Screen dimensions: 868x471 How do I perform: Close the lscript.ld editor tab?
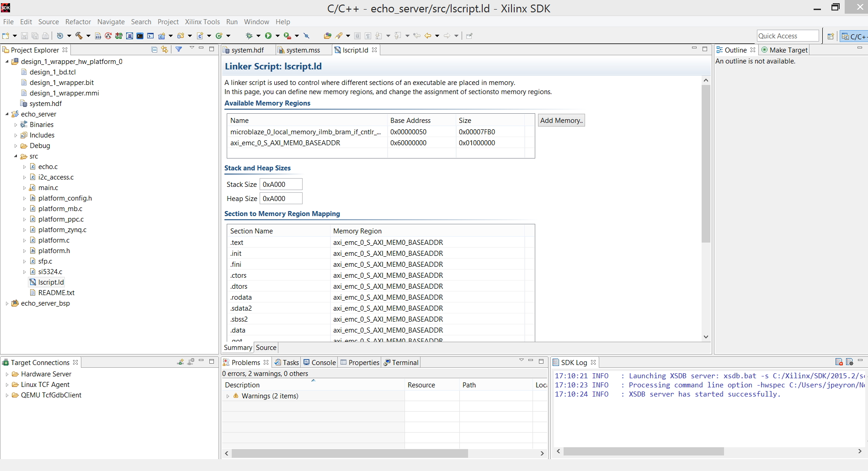[374, 50]
